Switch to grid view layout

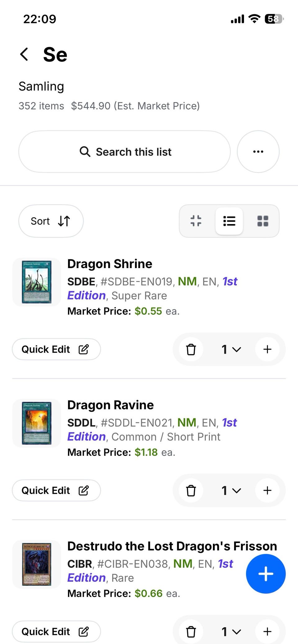[x=263, y=221]
